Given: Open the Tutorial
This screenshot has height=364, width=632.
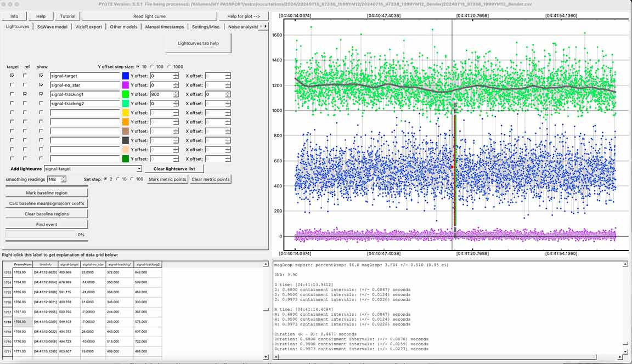Looking at the screenshot, I should click(x=67, y=16).
